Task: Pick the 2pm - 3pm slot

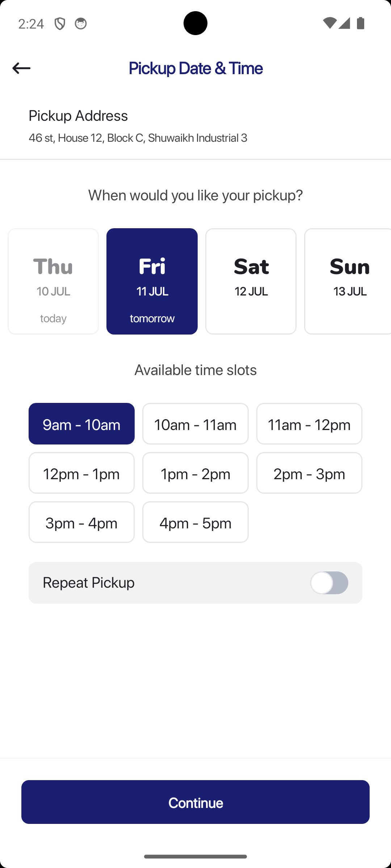Action: 309,473
